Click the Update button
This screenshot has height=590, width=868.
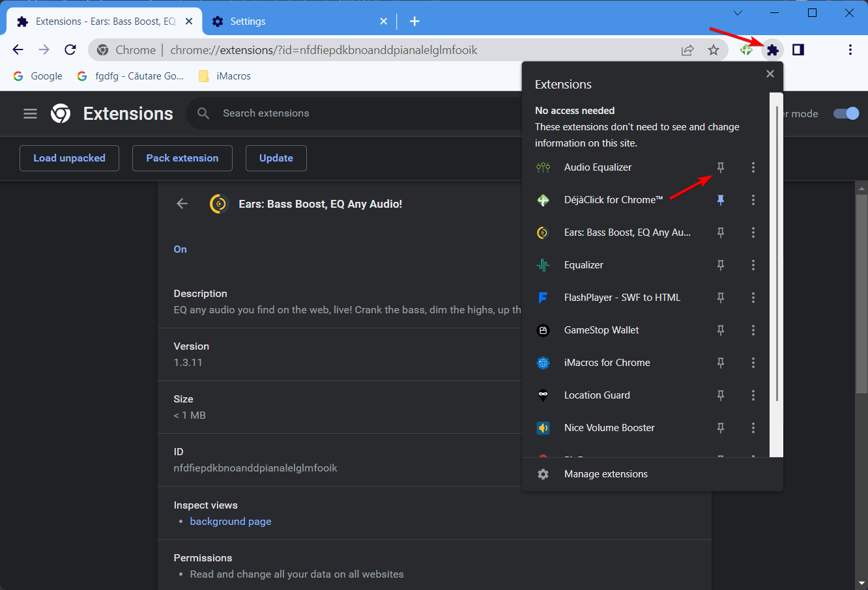click(276, 158)
